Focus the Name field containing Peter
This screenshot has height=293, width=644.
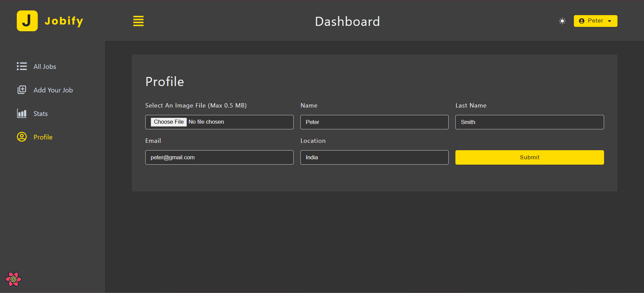click(374, 122)
